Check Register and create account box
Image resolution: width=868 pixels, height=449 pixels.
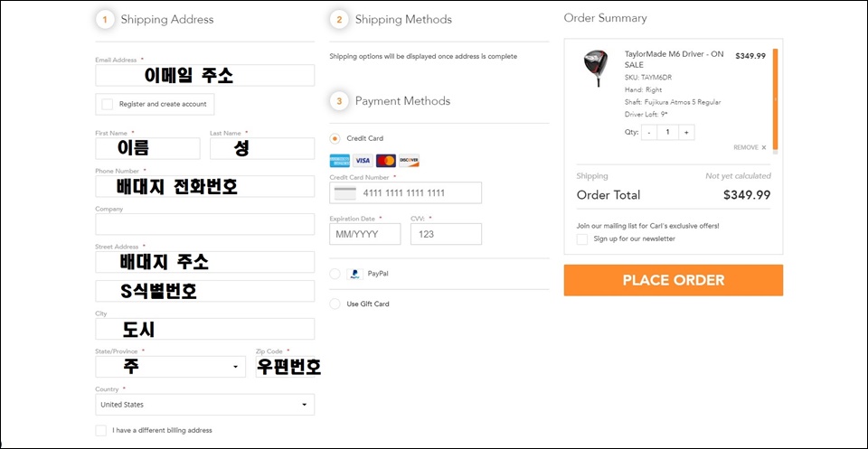click(x=108, y=104)
